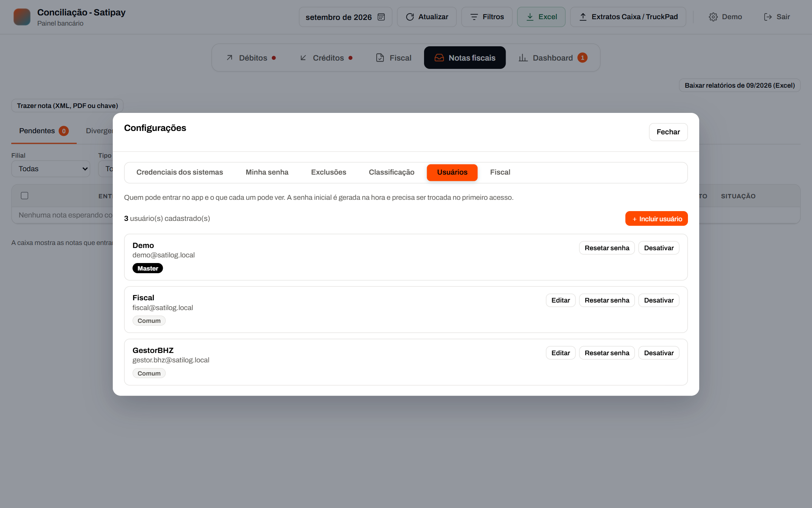The height and width of the screenshot is (508, 812).
Task: Switch to the Minha senha tab
Action: point(267,172)
